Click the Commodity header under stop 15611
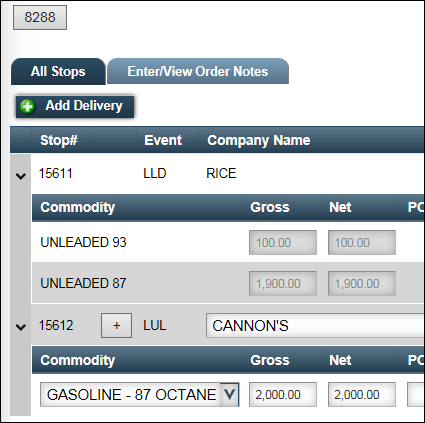The width and height of the screenshot is (425, 423). tap(78, 207)
